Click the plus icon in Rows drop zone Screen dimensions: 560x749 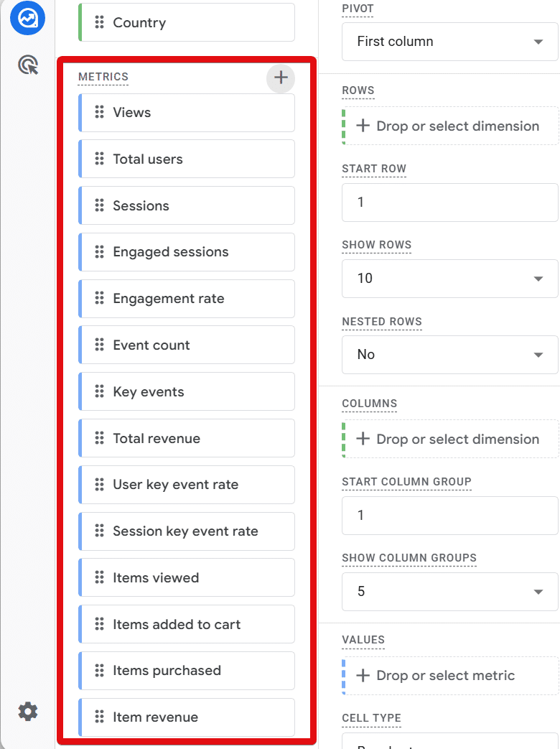pos(363,126)
